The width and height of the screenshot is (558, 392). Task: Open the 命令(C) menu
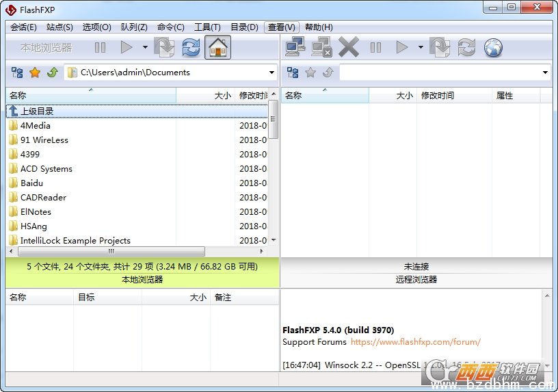(x=171, y=27)
